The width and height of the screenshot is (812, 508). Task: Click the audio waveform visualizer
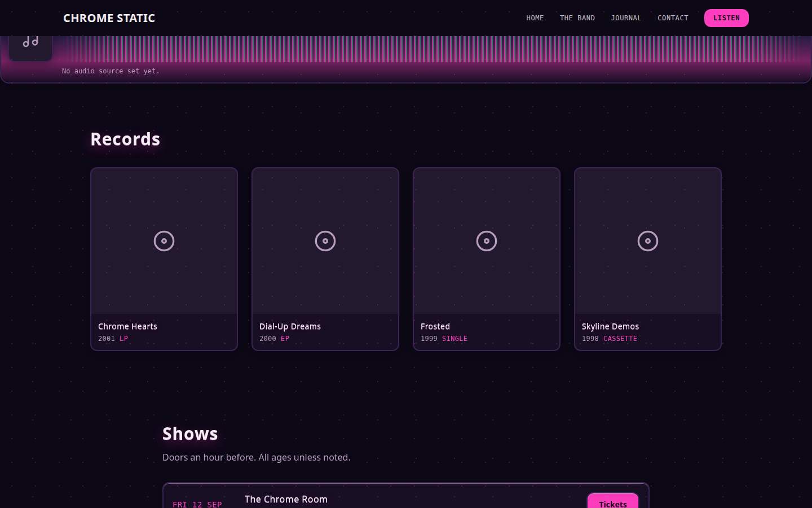coord(433,49)
